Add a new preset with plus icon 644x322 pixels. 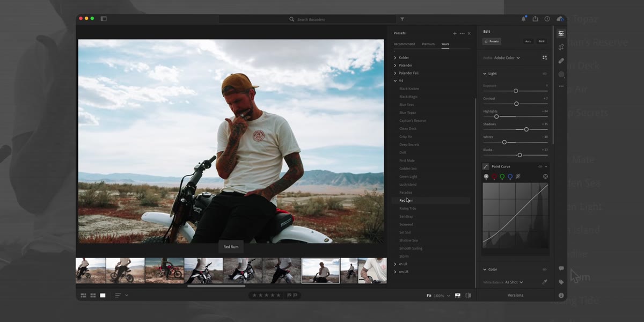click(x=455, y=33)
